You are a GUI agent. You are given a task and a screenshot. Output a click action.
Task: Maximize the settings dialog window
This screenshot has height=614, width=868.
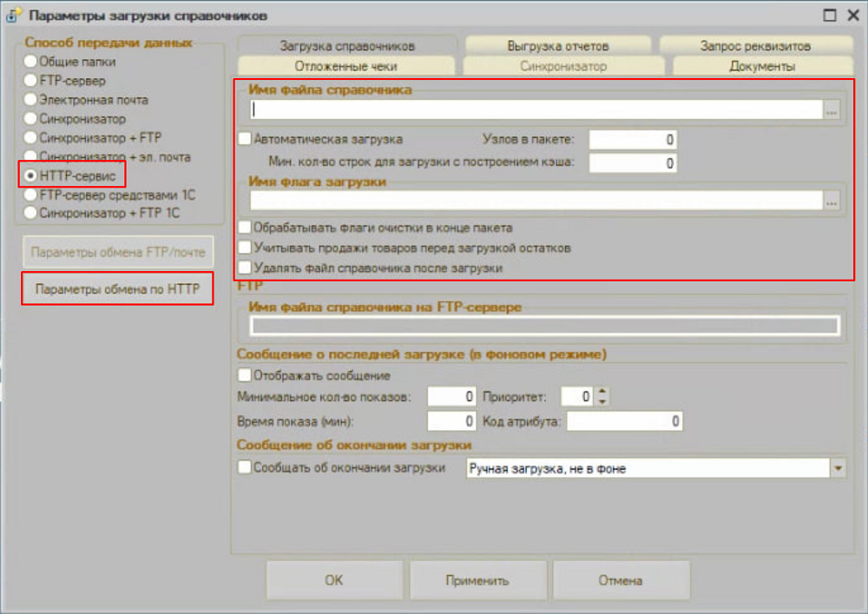pyautogui.click(x=831, y=15)
